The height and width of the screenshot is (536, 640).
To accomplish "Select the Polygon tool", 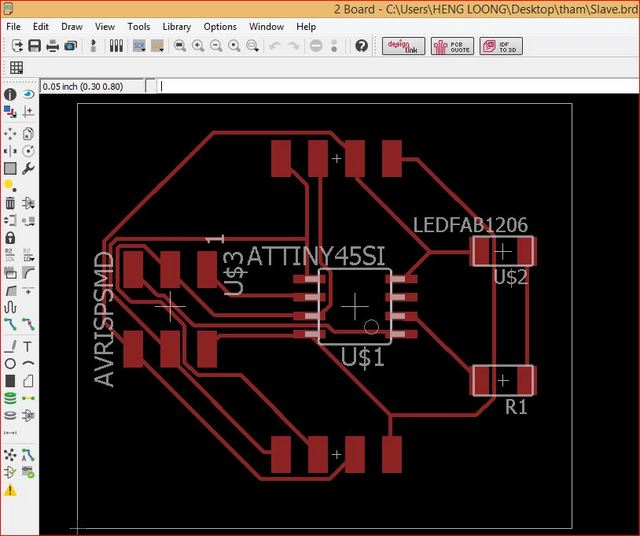I will (x=28, y=381).
